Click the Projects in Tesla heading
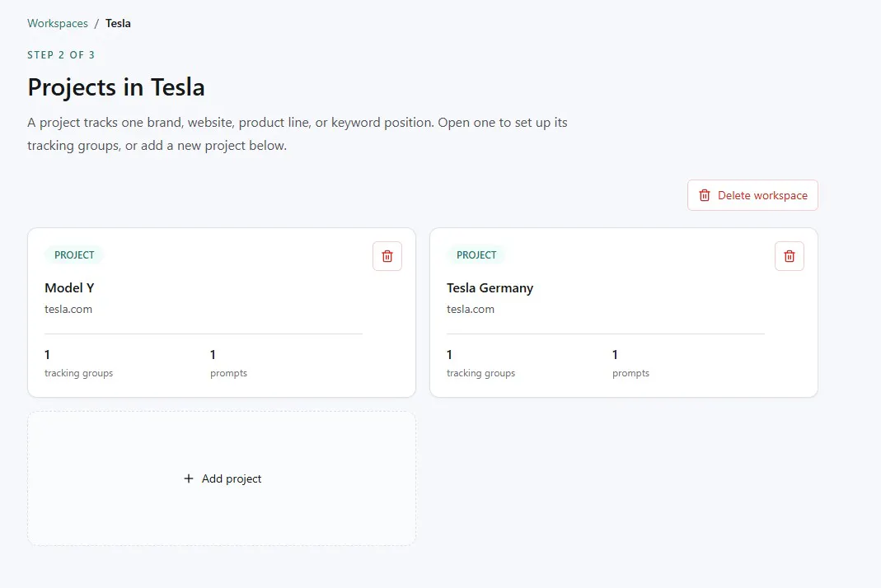881x588 pixels. (x=116, y=87)
